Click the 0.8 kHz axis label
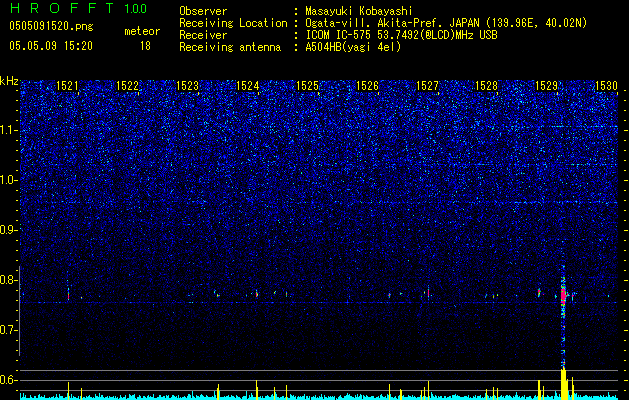The height and width of the screenshot is (400, 629). pos(9,280)
